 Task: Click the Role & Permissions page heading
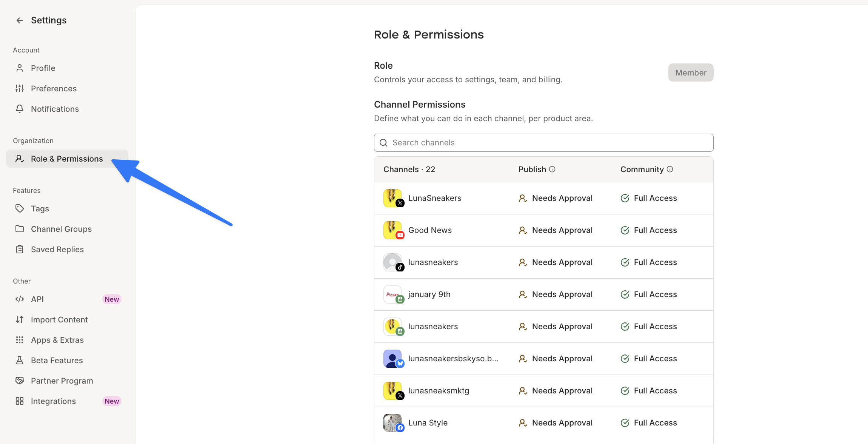click(x=429, y=35)
